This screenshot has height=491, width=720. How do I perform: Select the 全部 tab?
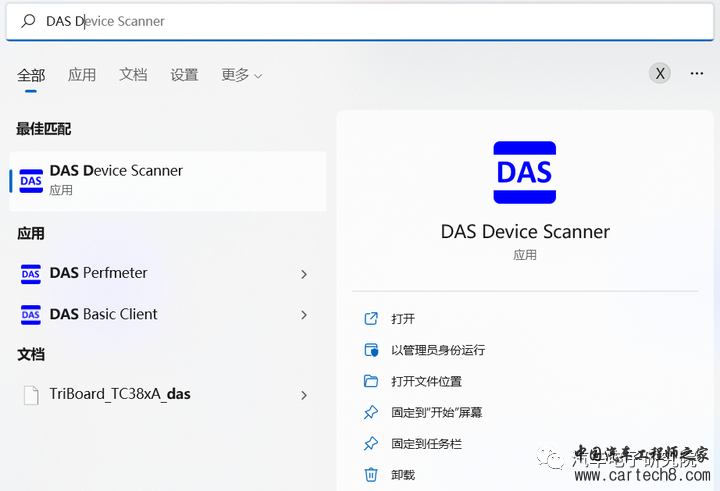pos(31,75)
